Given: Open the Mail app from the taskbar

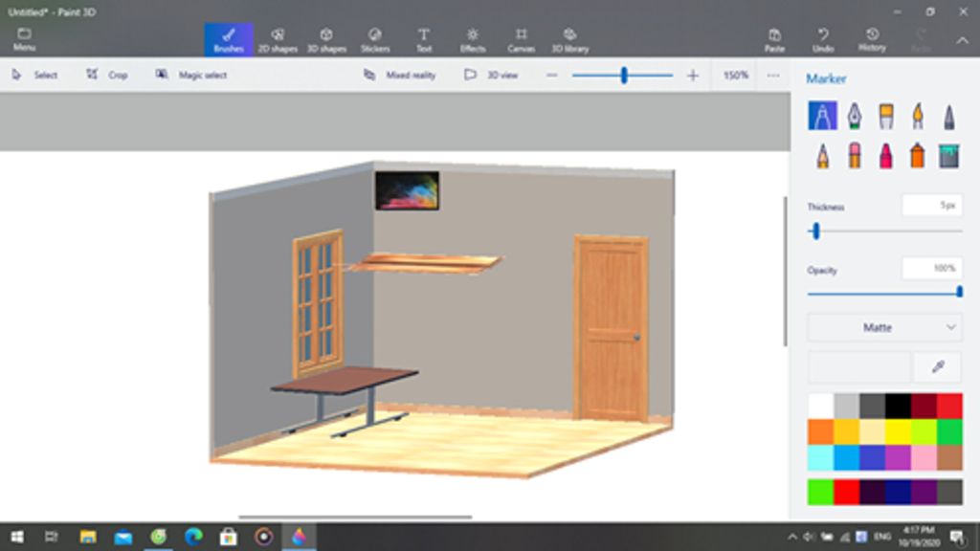Looking at the screenshot, I should point(123,537).
